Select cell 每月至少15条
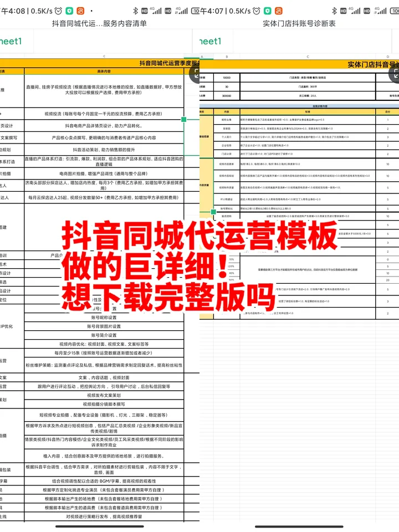Screen dimensions: 399x532 (x=104, y=352)
